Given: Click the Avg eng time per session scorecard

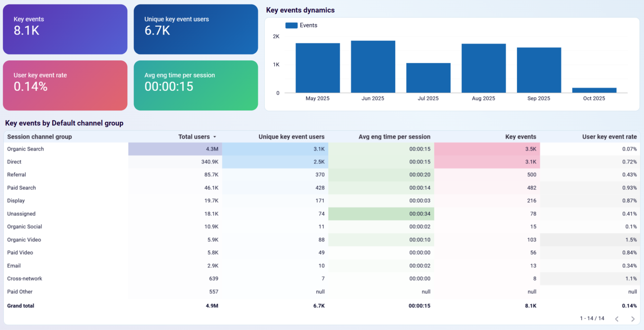Looking at the screenshot, I should 196,85.
